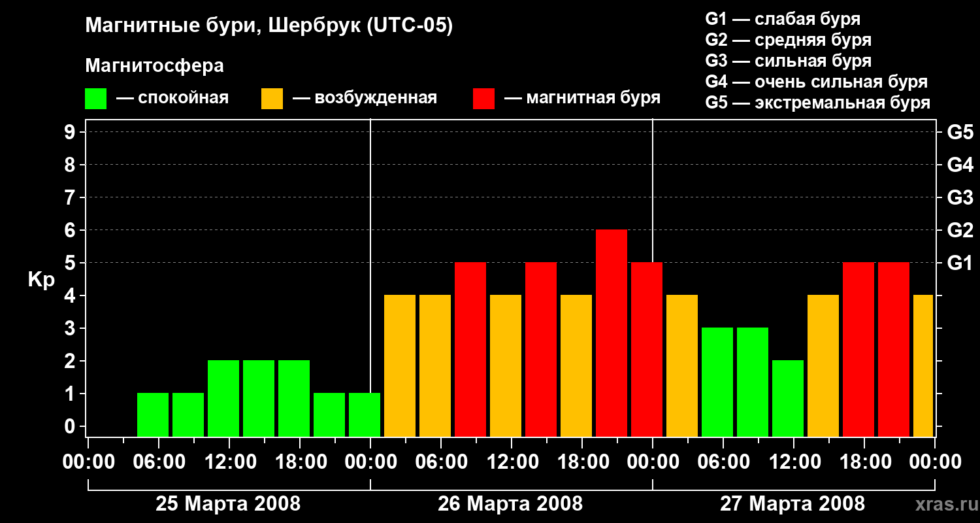
Task: Click the G2 — средняя буря legend text
Action: [x=789, y=40]
